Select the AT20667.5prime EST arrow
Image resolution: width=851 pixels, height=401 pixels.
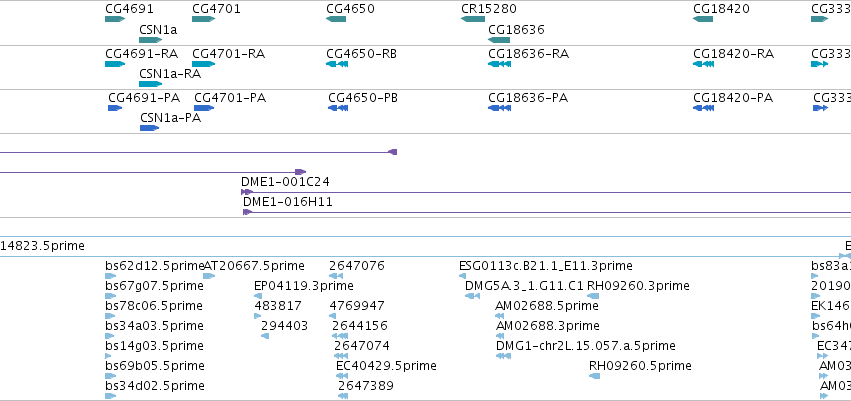[209, 276]
